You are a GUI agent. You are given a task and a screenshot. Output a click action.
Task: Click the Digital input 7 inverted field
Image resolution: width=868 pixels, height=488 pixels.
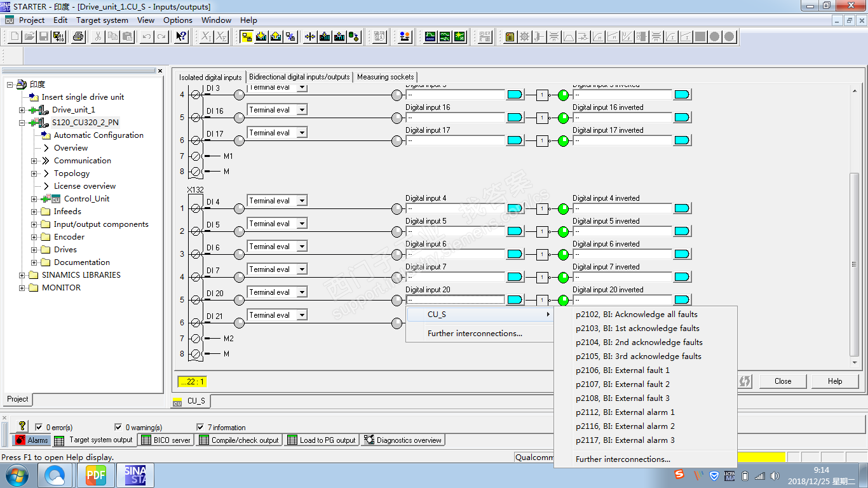click(622, 277)
